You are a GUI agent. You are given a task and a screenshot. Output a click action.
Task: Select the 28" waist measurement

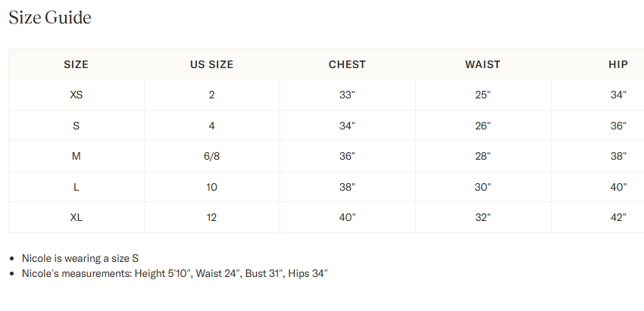[483, 156]
